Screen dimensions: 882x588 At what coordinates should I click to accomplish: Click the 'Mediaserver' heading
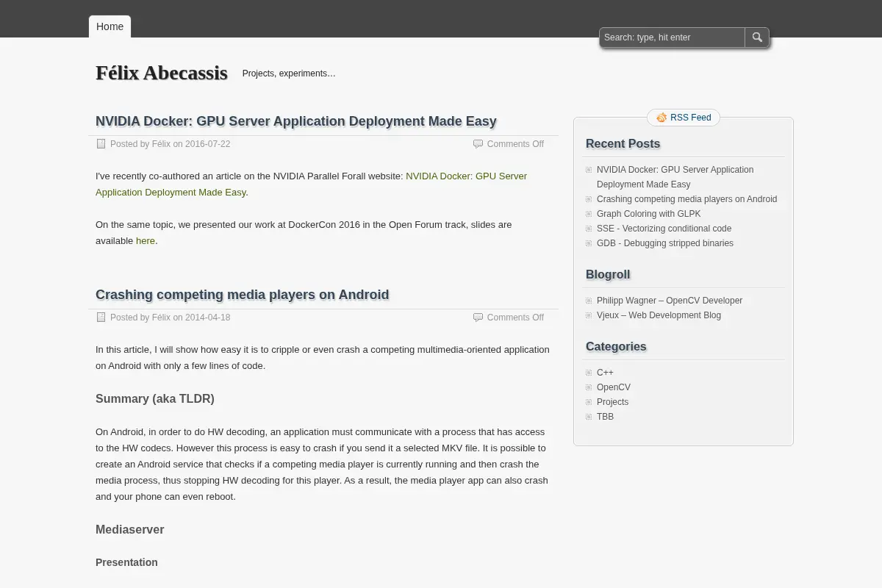pyautogui.click(x=129, y=530)
